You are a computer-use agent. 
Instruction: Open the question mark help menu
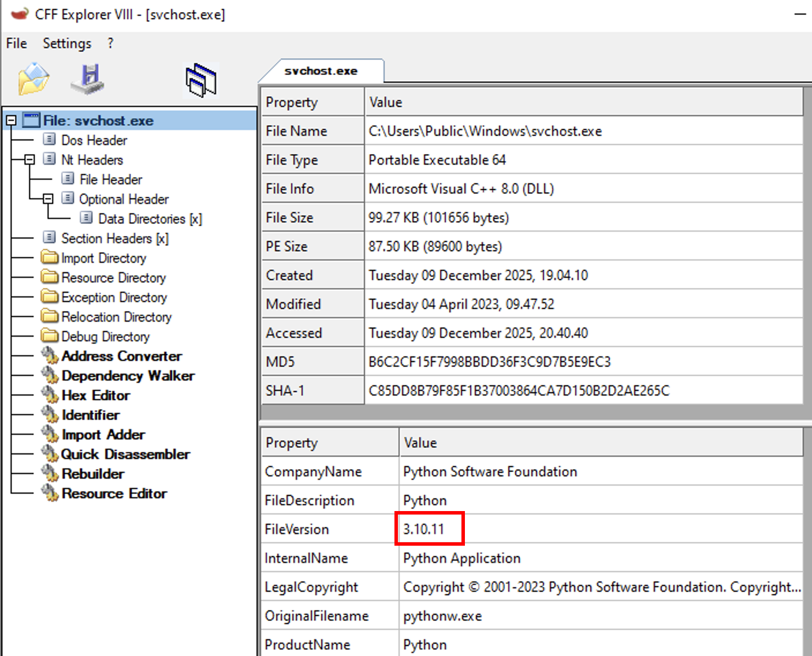110,43
